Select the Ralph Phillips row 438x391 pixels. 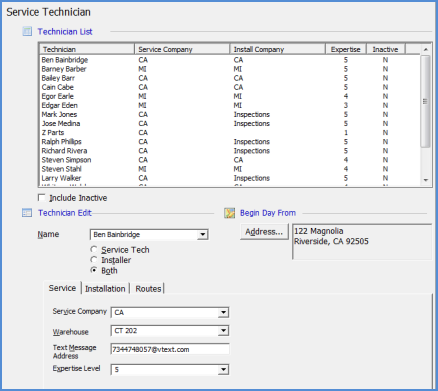click(229, 142)
